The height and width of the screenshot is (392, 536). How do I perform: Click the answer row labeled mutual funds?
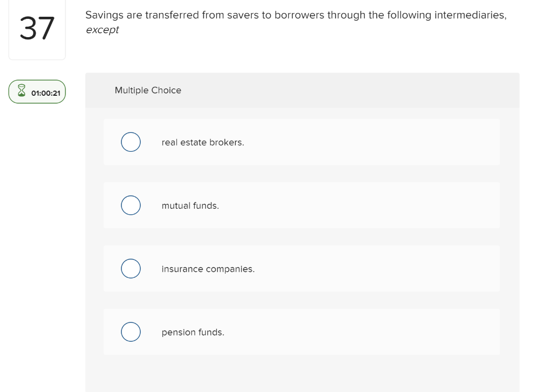(301, 205)
